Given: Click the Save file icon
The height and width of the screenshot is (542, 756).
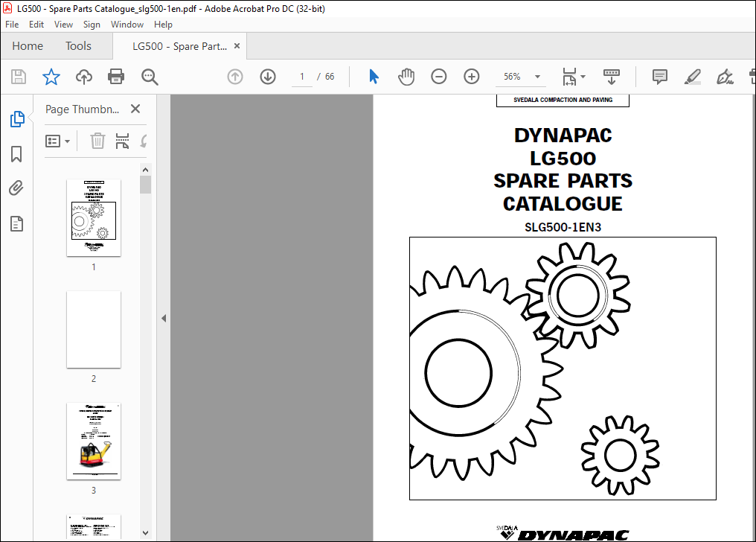Looking at the screenshot, I should 19,77.
